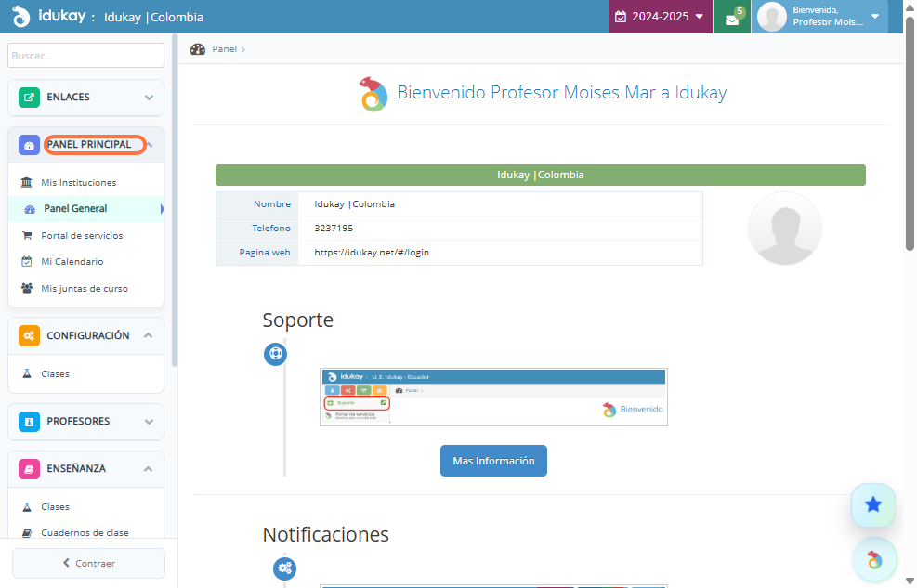
Task: Click the Contraer sidebar button
Action: 89,563
